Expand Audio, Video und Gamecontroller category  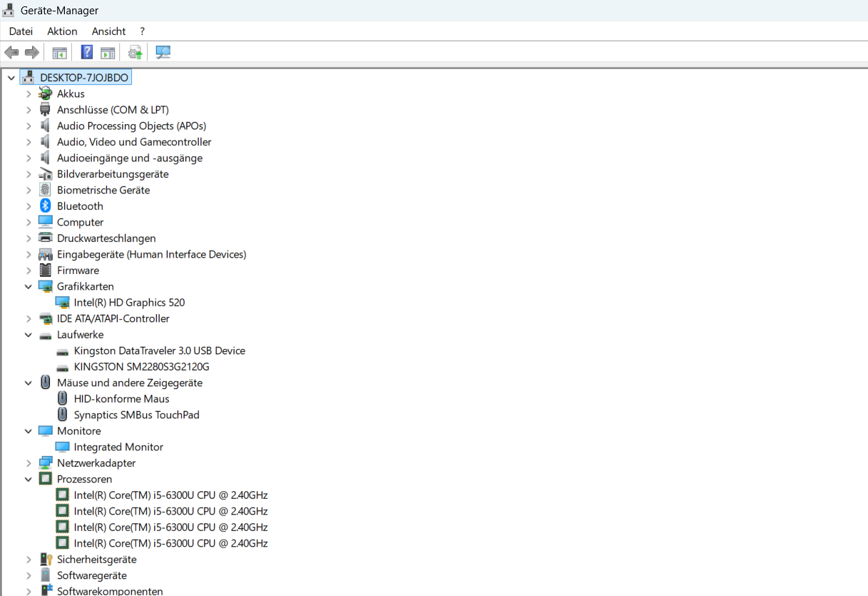pyautogui.click(x=29, y=141)
